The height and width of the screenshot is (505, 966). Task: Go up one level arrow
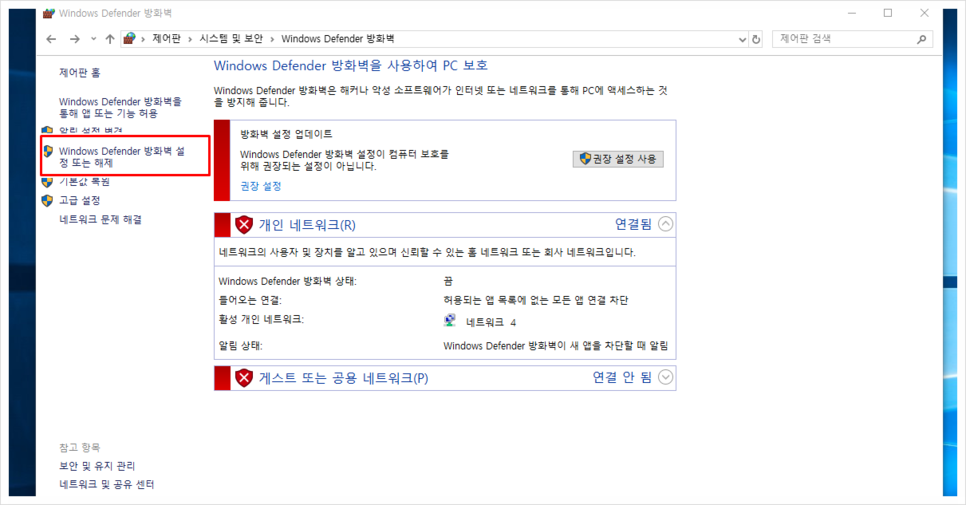click(110, 39)
